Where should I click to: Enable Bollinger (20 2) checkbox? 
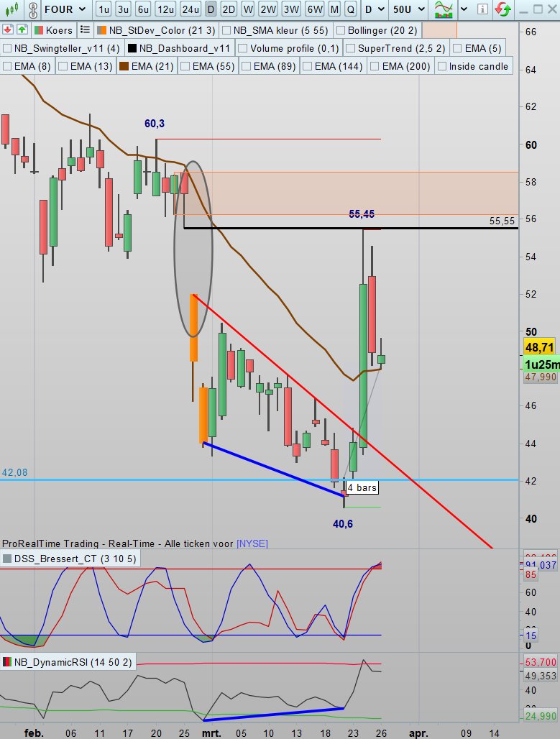[x=340, y=31]
